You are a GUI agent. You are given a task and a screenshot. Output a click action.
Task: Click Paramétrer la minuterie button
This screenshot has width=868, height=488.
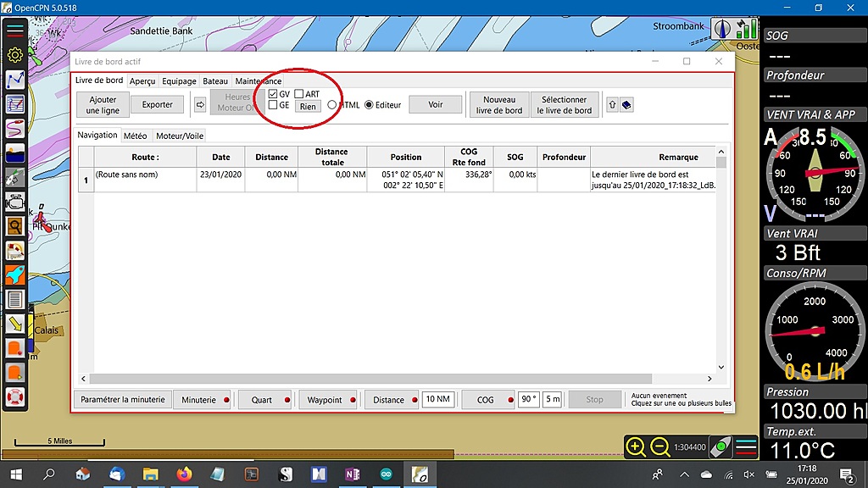pos(123,400)
